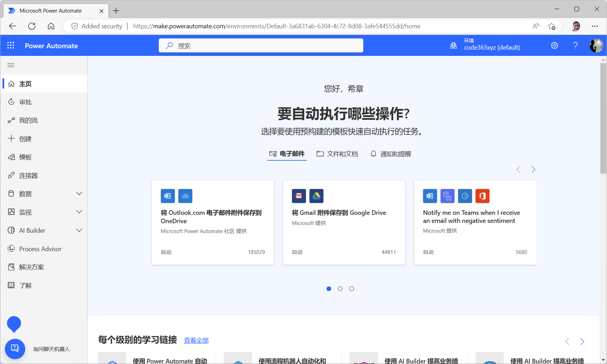Open the account profile picture menu
The image size is (607, 364).
coord(596,45)
